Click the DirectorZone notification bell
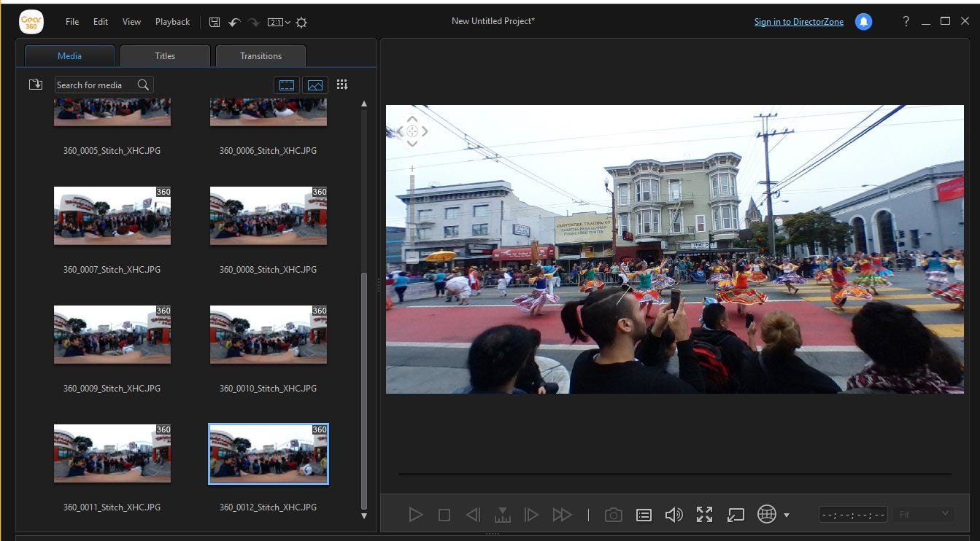Viewport: 980px width, 541px height. 863,22
